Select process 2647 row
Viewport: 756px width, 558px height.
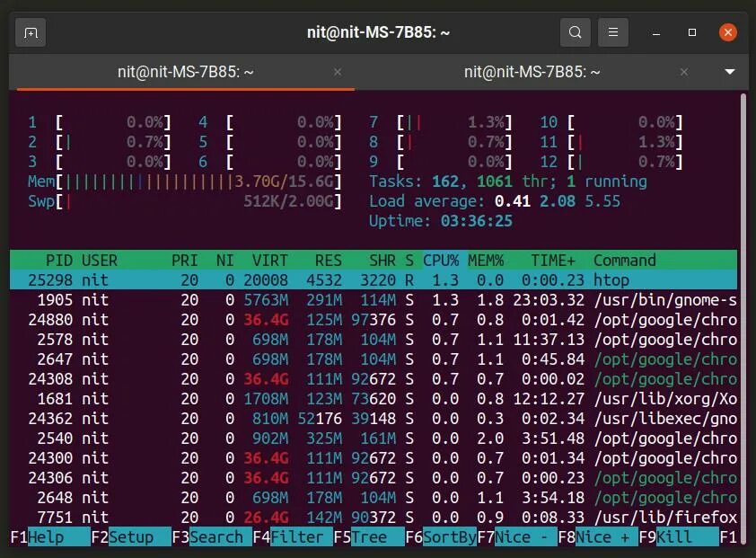point(374,359)
